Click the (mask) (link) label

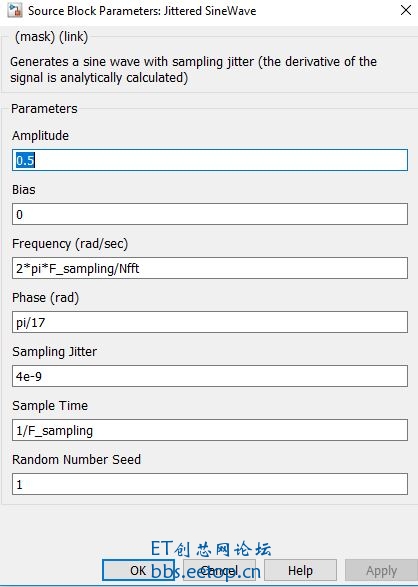tap(52, 37)
